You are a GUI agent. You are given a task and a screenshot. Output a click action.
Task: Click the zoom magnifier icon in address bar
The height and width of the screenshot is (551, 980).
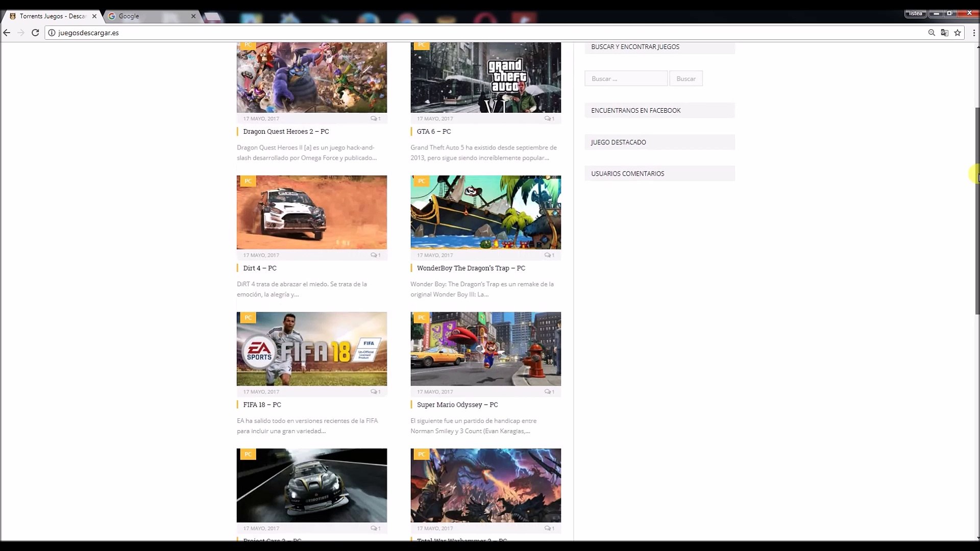coord(932,33)
